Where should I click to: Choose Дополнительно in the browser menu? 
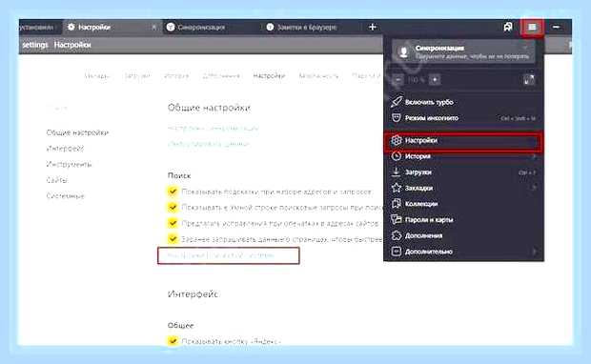pyautogui.click(x=463, y=252)
